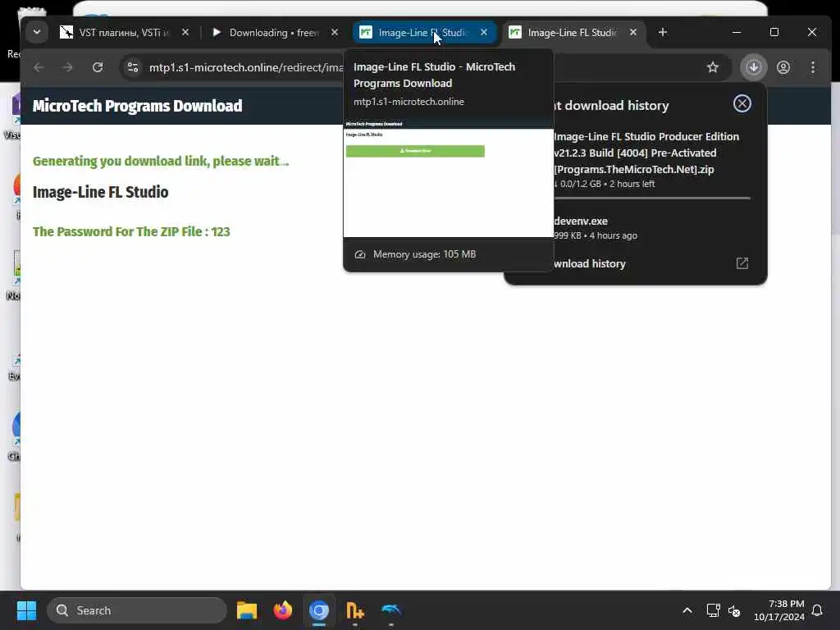Click the tab preview thumbnail
840x630 pixels.
click(449, 178)
